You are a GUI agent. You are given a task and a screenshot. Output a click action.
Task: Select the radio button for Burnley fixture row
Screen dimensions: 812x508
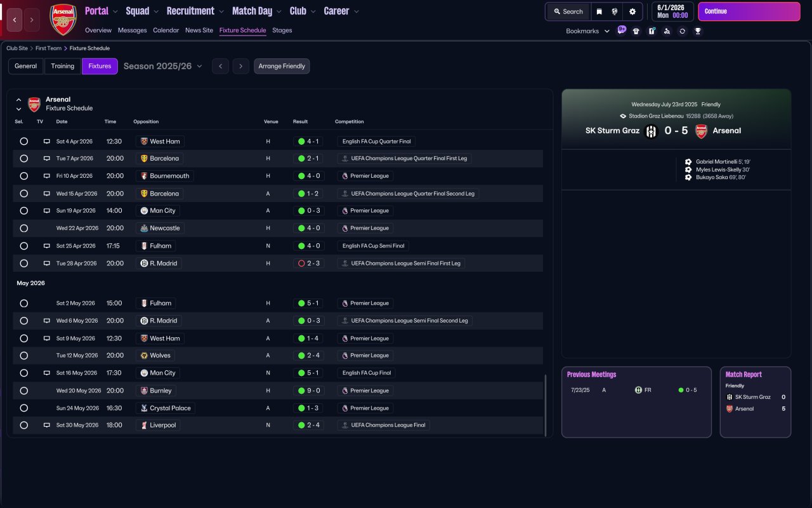point(24,391)
